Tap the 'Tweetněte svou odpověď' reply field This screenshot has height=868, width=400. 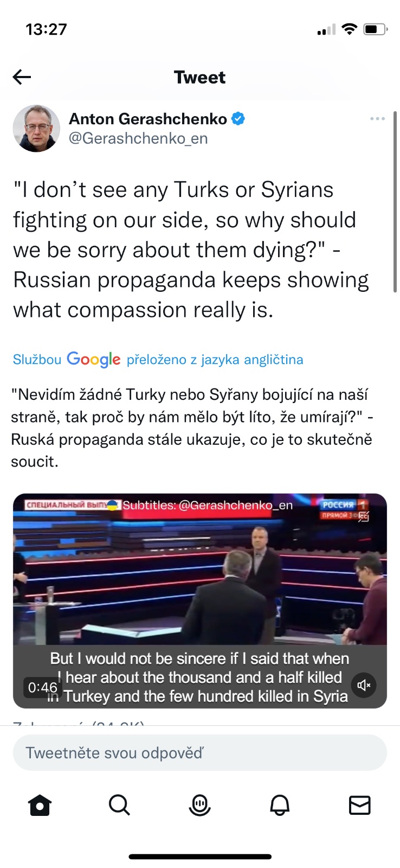[x=200, y=752]
